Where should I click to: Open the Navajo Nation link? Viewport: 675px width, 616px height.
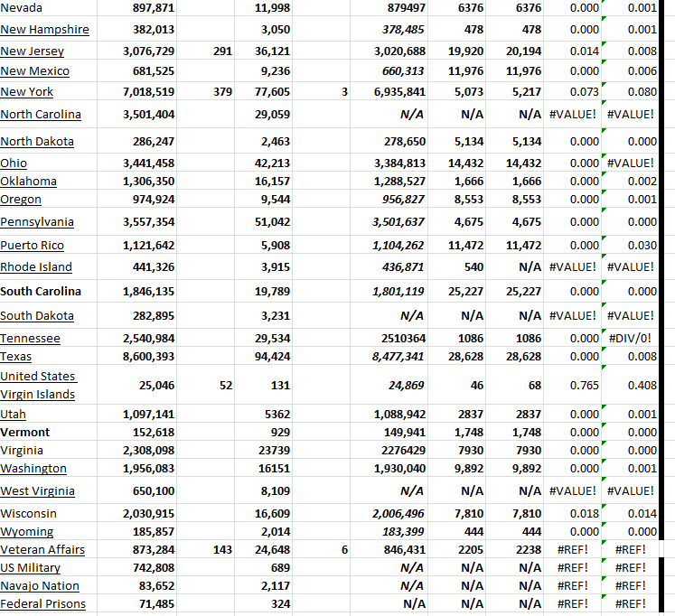pyautogui.click(x=40, y=585)
